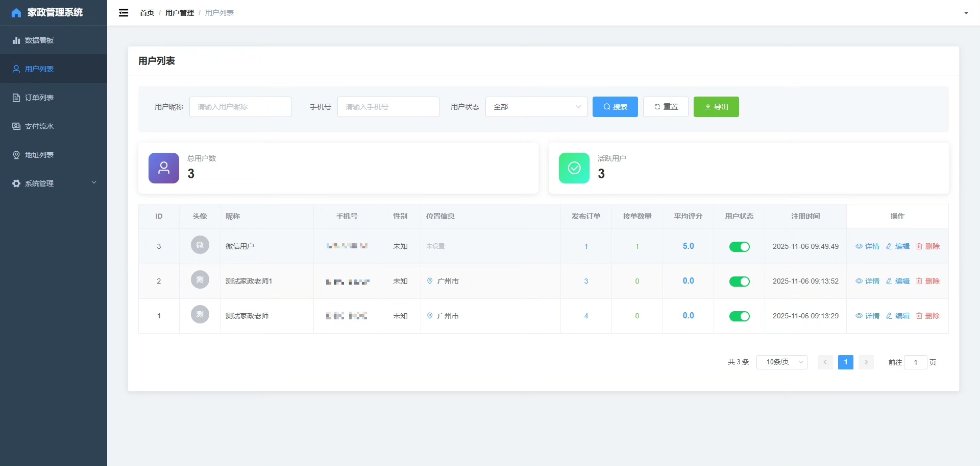The image size is (980, 466).
Task: Click the purple total users icon
Action: pos(163,168)
